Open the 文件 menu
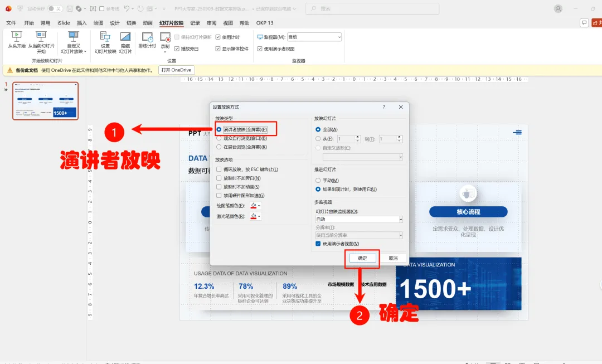The height and width of the screenshot is (364, 602). point(11,23)
